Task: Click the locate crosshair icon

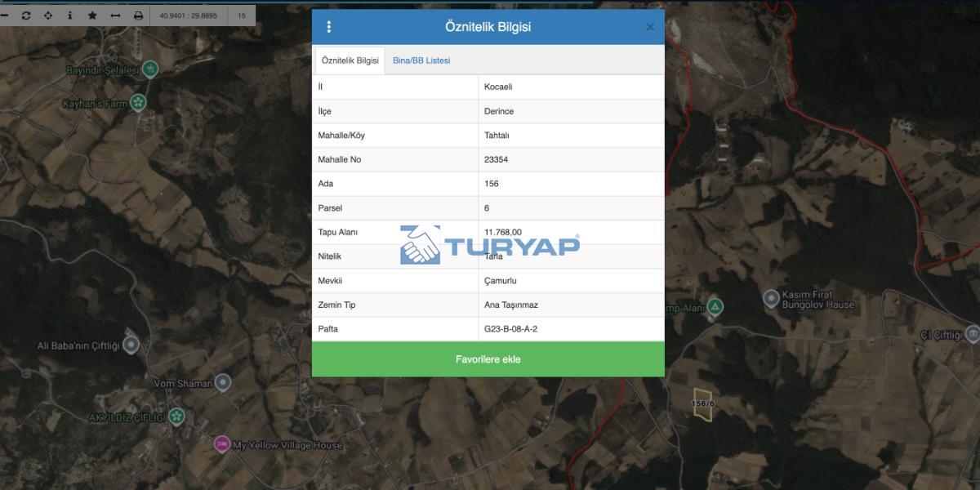Action: (48, 16)
